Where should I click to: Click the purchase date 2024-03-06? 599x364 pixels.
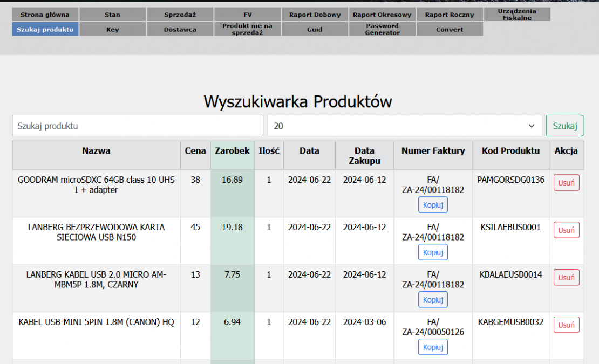pos(364,322)
